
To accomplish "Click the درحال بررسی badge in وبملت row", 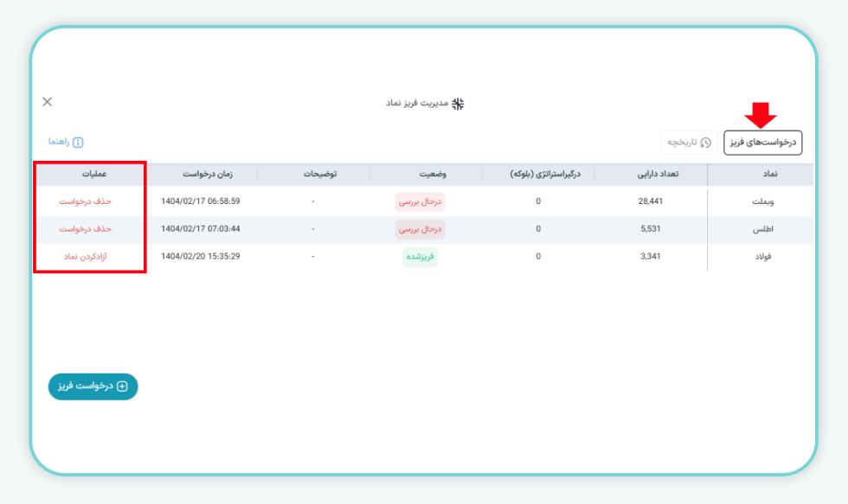I will click(x=420, y=201).
